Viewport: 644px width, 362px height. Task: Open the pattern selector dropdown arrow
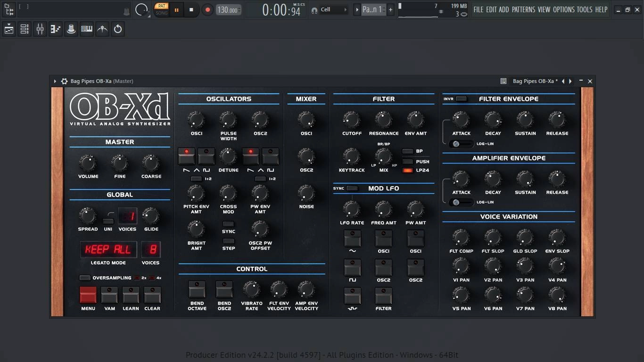tap(357, 9)
